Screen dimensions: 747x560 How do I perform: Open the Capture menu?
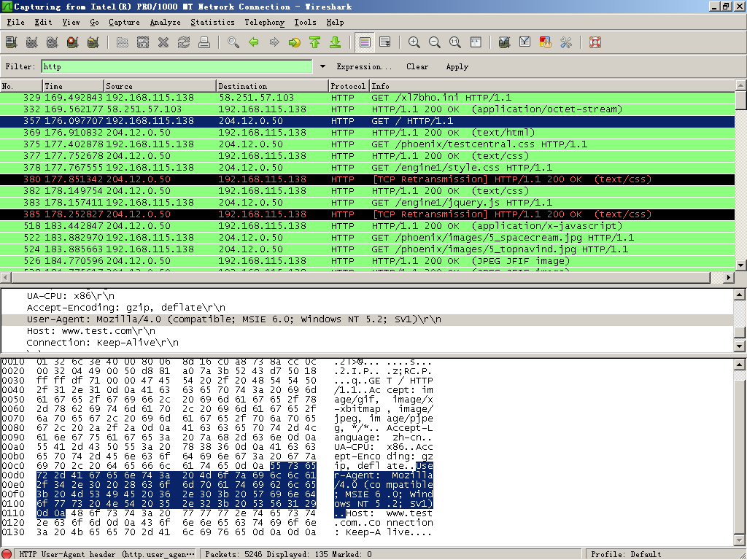[124, 23]
